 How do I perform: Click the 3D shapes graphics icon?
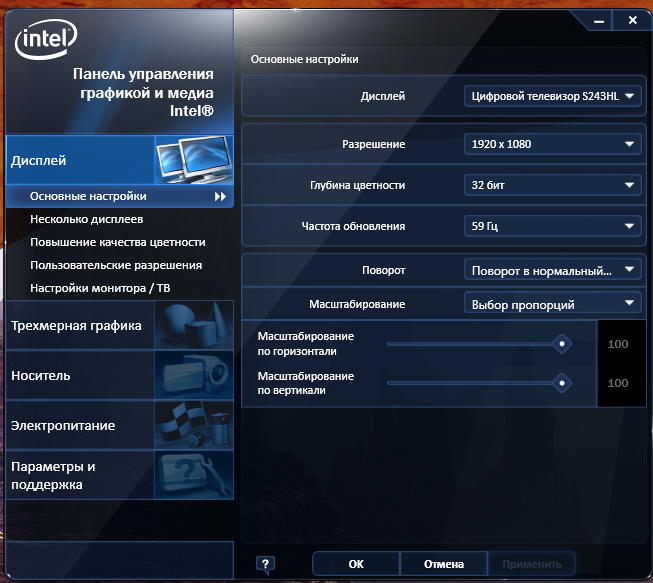point(194,325)
